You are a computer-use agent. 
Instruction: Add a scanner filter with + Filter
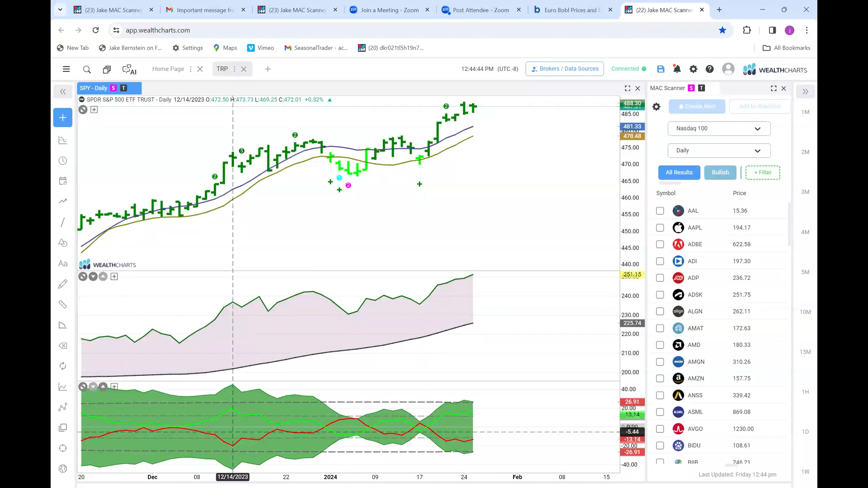[763, 173]
